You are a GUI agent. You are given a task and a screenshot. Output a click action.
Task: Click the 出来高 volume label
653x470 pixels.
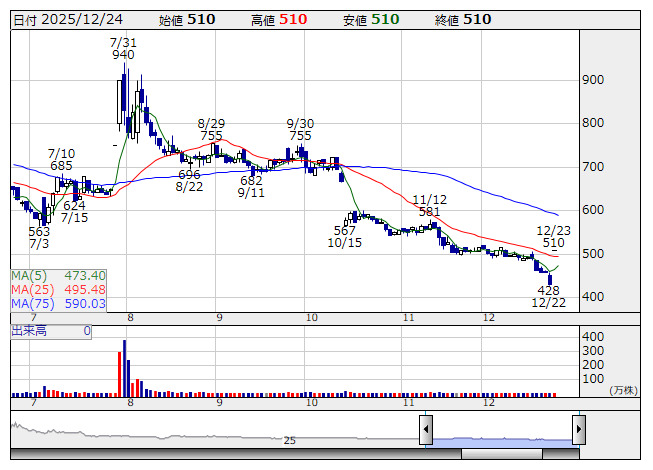pyautogui.click(x=30, y=330)
